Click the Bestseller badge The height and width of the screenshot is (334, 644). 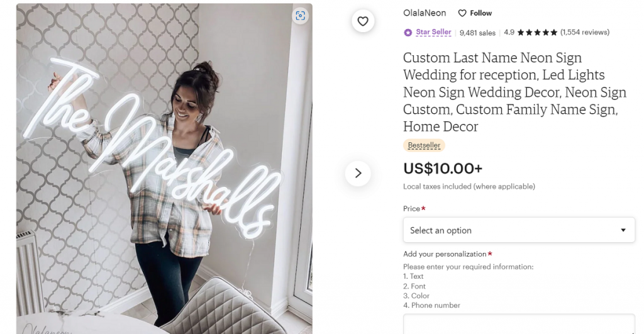pos(424,145)
